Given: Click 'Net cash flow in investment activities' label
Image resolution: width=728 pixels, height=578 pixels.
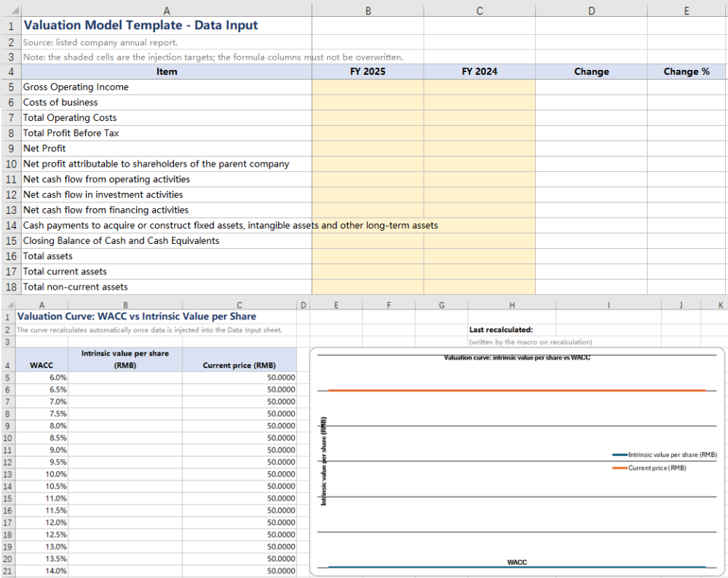Looking at the screenshot, I should coord(166,194).
